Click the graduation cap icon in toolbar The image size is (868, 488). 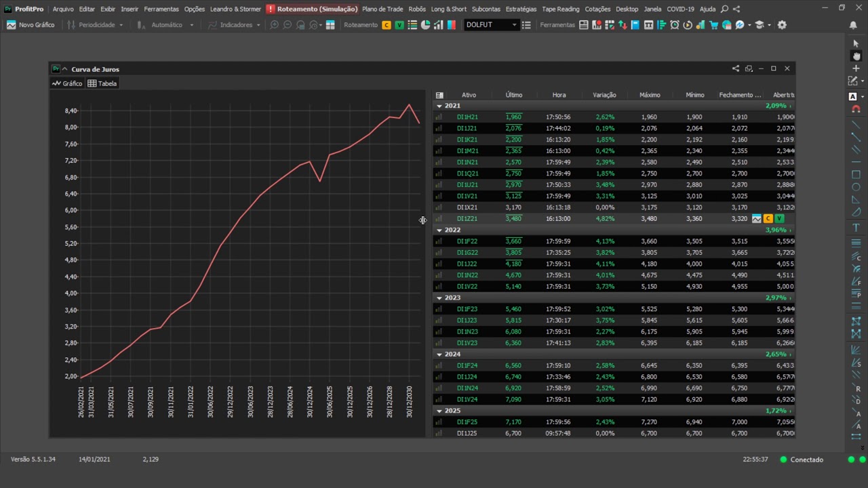759,24
